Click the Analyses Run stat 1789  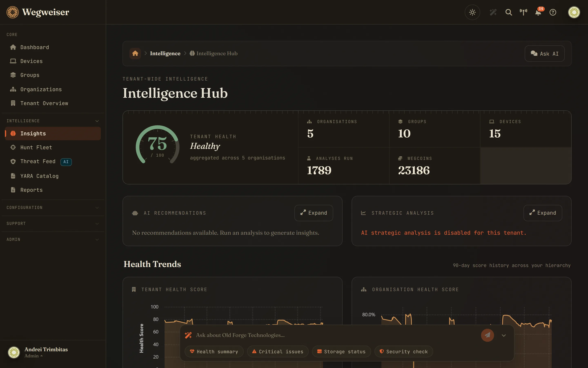click(x=344, y=166)
